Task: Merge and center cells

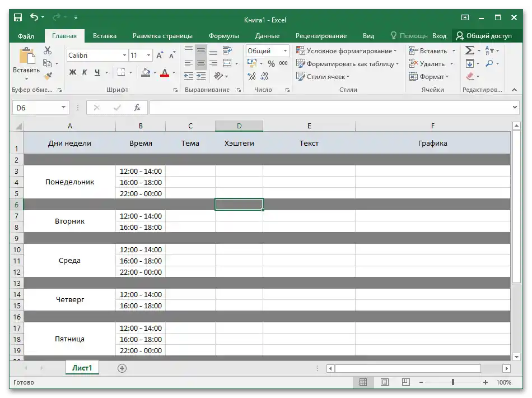Action: click(x=227, y=63)
